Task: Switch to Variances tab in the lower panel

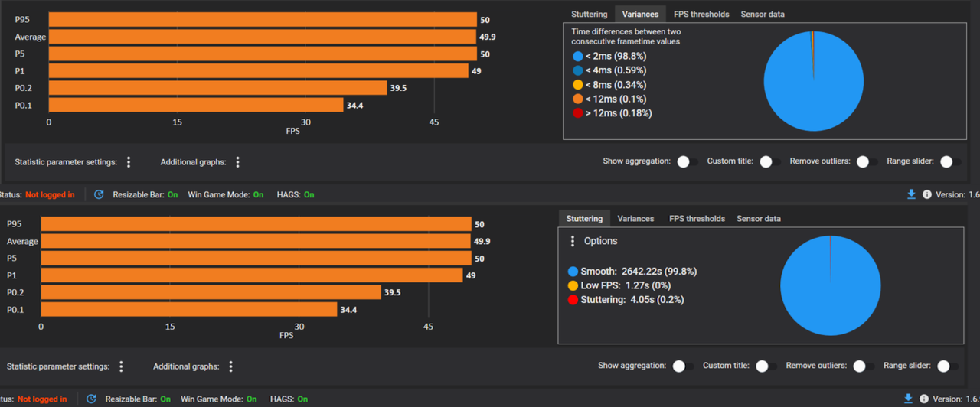Action: coord(635,218)
